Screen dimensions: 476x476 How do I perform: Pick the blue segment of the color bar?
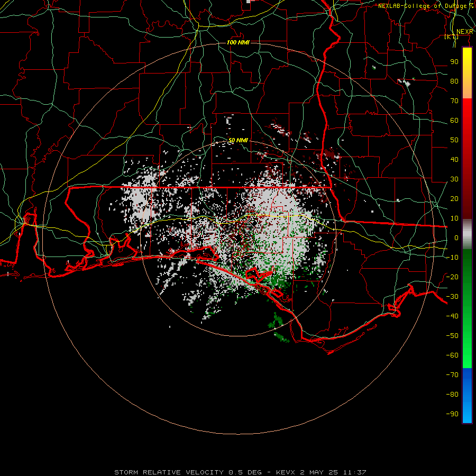pos(467,396)
